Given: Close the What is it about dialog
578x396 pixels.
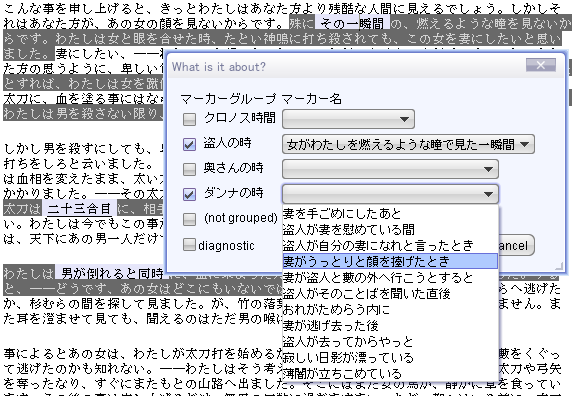Looking at the screenshot, I should click(x=541, y=65).
